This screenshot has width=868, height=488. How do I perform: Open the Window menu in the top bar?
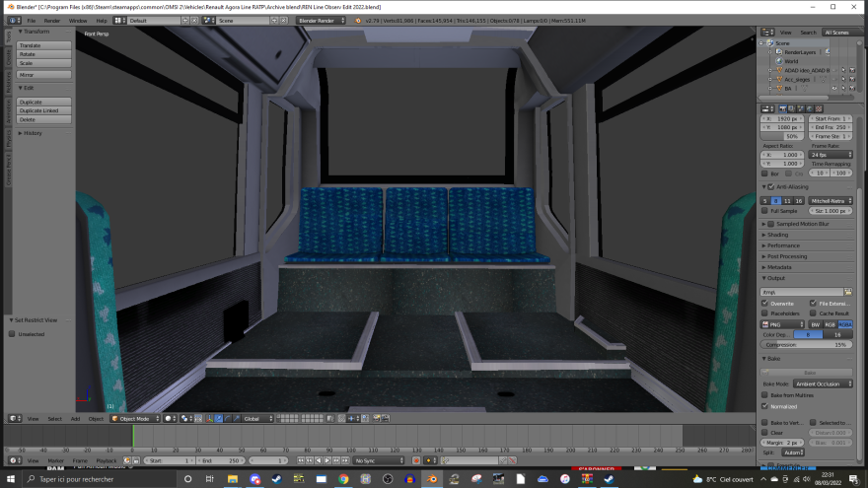(77, 20)
